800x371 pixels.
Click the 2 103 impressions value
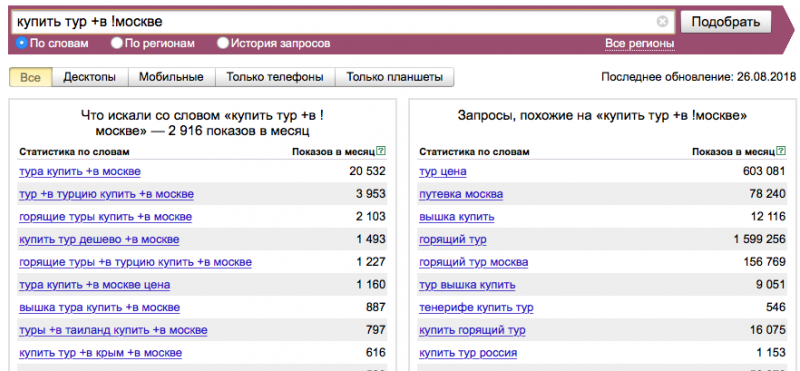[370, 217]
